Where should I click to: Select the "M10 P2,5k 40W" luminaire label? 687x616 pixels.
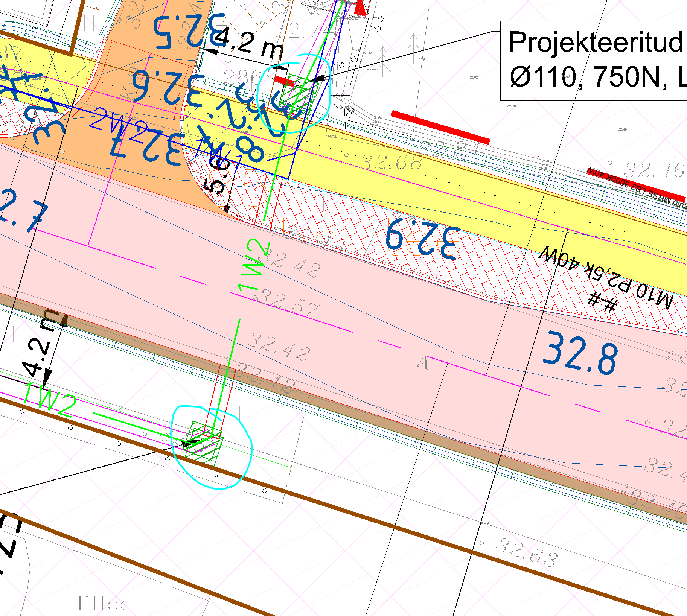[606, 277]
